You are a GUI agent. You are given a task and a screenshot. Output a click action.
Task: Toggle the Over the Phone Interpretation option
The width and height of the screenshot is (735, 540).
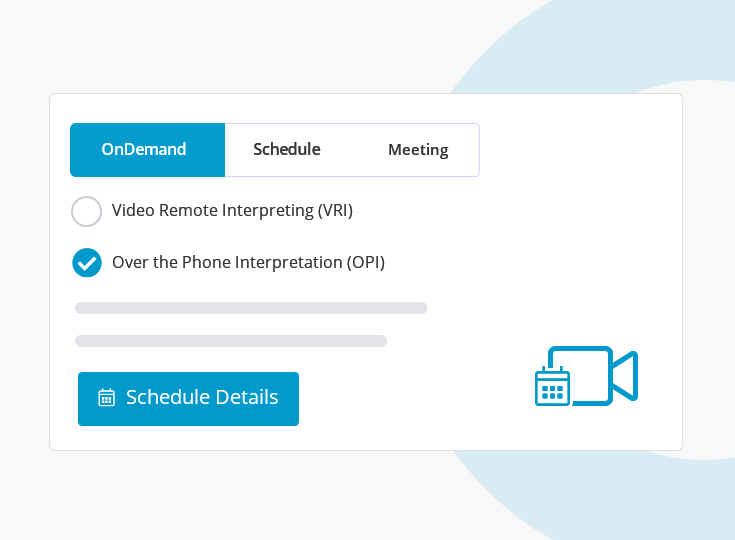coord(87,263)
